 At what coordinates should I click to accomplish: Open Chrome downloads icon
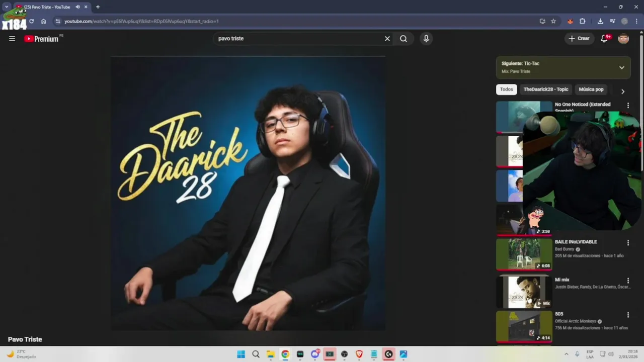pos(600,21)
